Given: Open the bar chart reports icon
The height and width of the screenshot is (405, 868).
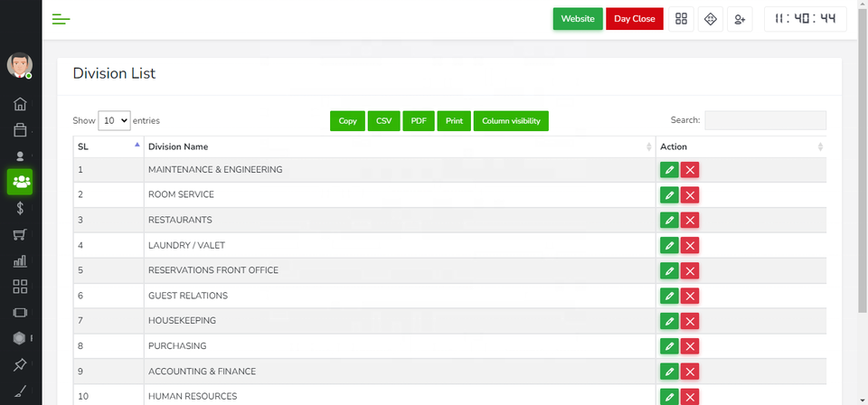Looking at the screenshot, I should tap(20, 261).
